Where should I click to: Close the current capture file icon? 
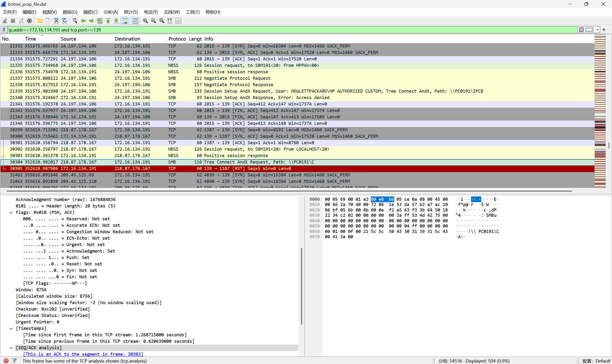pyautogui.click(x=56, y=21)
